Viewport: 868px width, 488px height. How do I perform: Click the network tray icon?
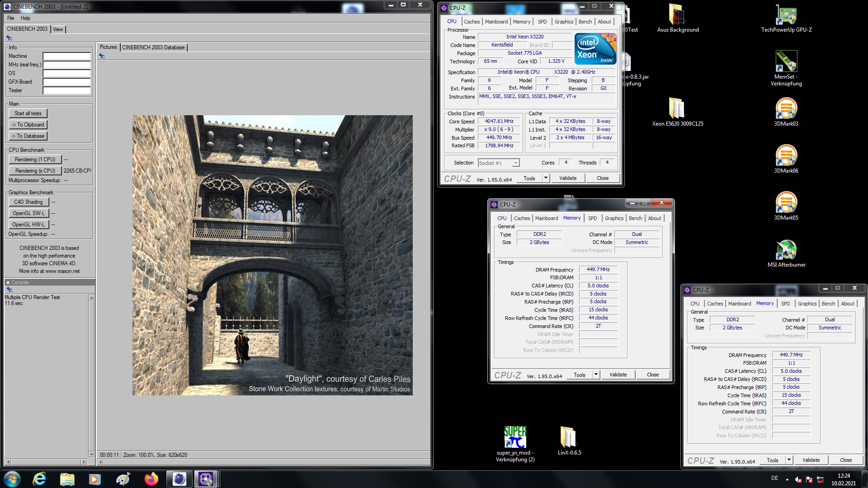point(820,479)
